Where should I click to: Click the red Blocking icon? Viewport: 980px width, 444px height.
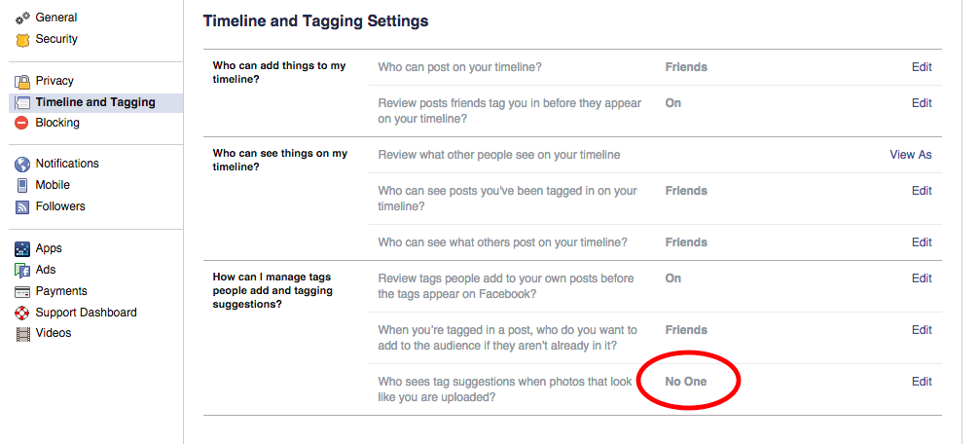click(x=22, y=124)
